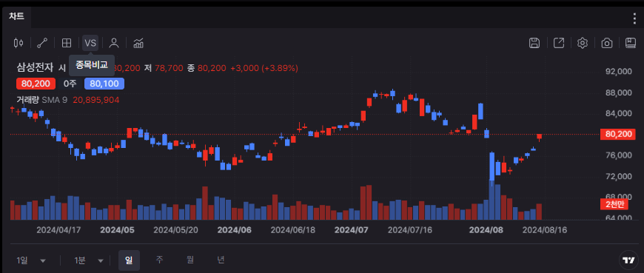Click the 80,200 current price axis label

point(617,134)
